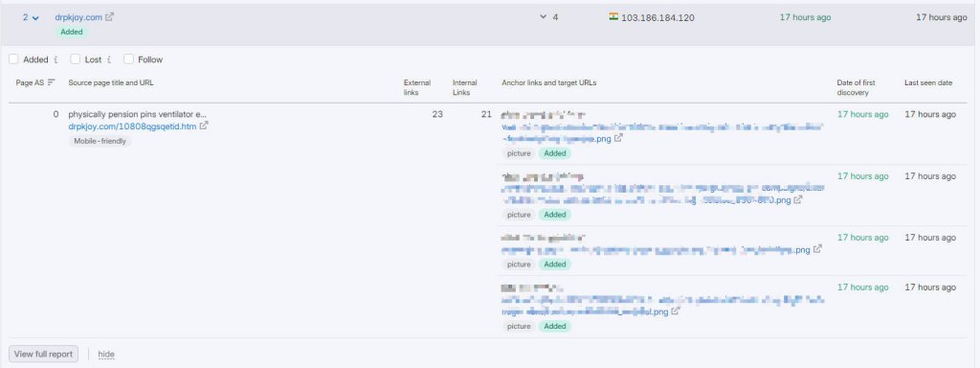Screen dimensions: 980x368
Task: Open external icon after fourth .png target URL
Action: pyautogui.click(x=675, y=311)
